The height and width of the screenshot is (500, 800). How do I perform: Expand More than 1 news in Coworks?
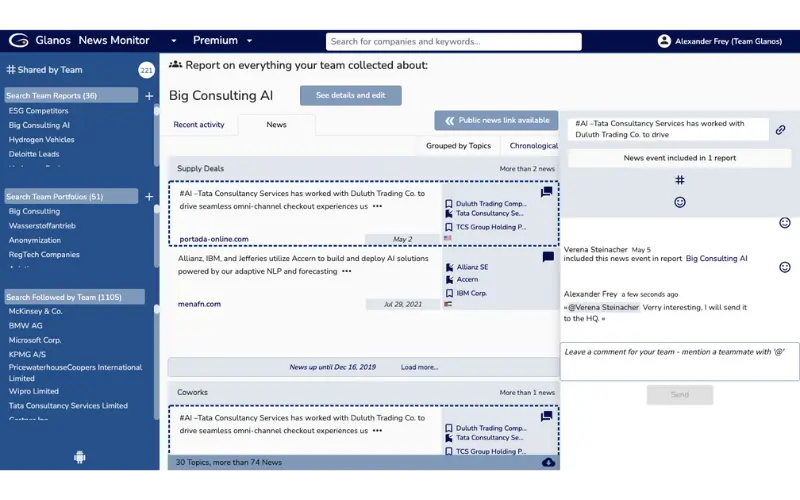(527, 393)
